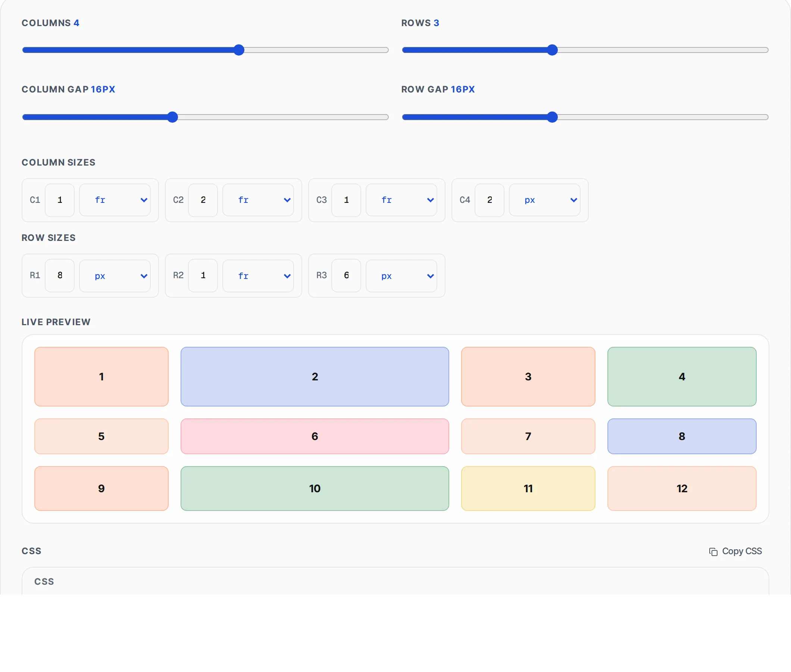Click the LIVE PREVIEW heading

[56, 322]
